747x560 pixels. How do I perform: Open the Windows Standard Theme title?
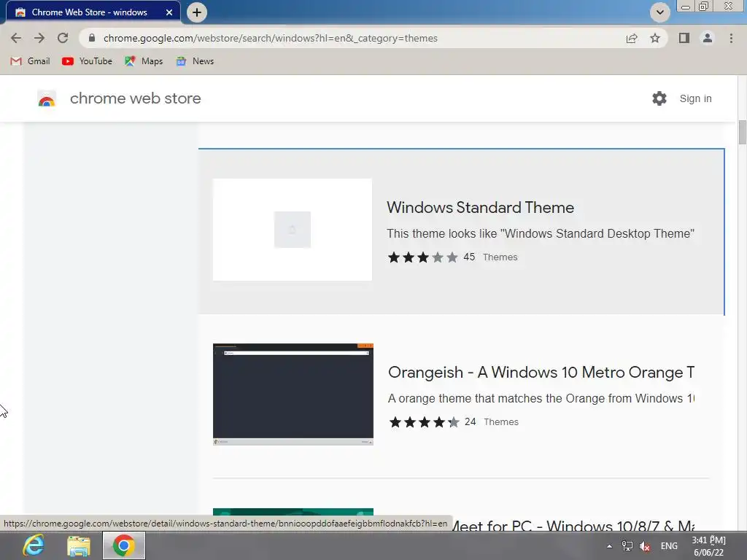coord(480,208)
